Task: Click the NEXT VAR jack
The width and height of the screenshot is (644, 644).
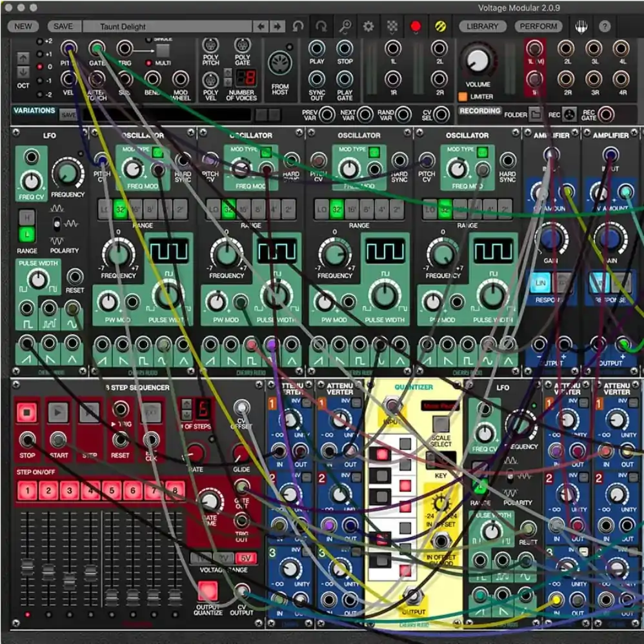Action: [x=365, y=114]
